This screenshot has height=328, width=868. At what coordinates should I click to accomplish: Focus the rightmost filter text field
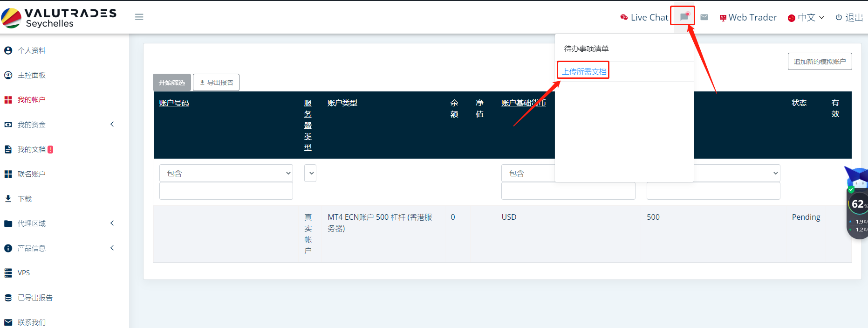713,191
